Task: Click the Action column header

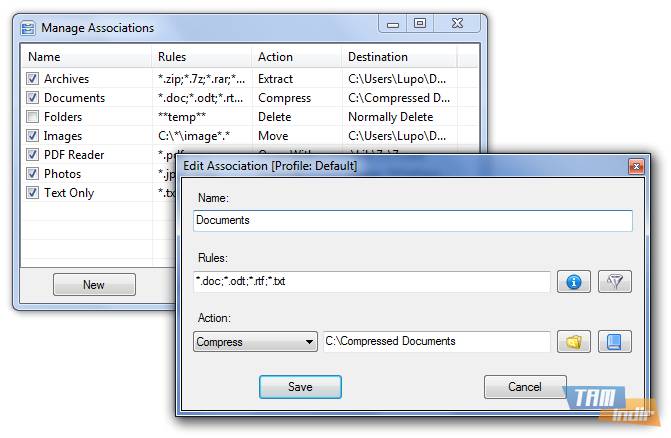Action: pyautogui.click(x=294, y=57)
